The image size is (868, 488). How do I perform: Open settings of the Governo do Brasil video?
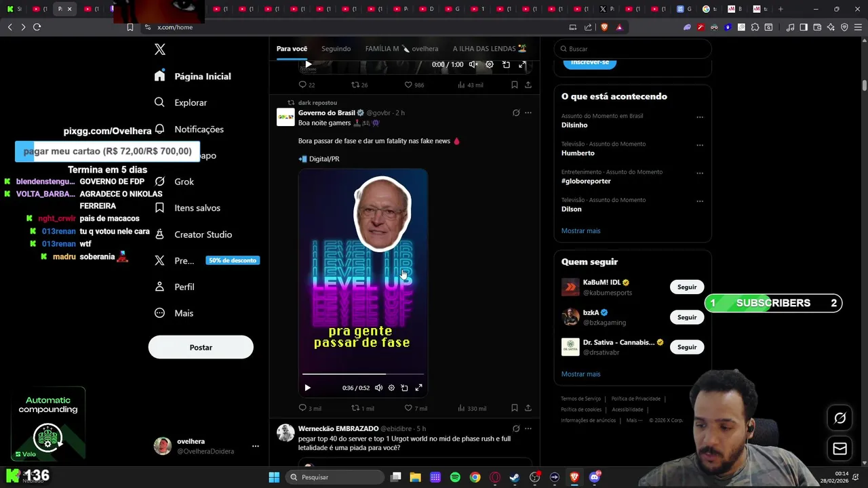(391, 388)
